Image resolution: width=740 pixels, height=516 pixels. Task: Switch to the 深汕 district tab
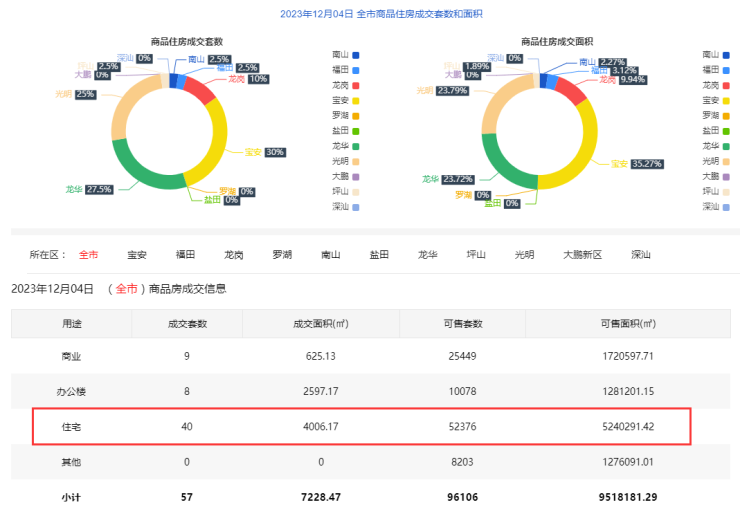641,255
